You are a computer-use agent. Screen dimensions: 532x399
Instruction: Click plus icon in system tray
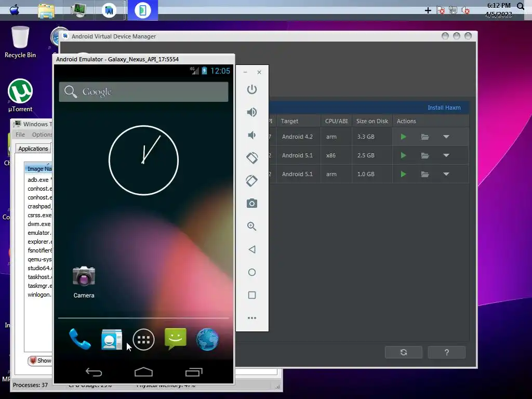[428, 10]
